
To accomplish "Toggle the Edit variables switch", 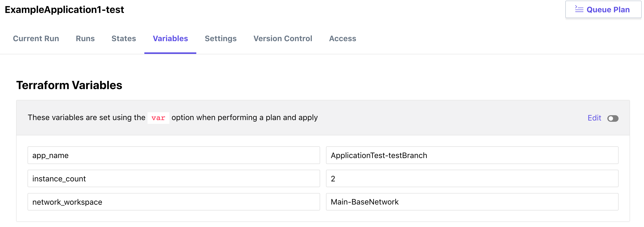I will pos(613,118).
